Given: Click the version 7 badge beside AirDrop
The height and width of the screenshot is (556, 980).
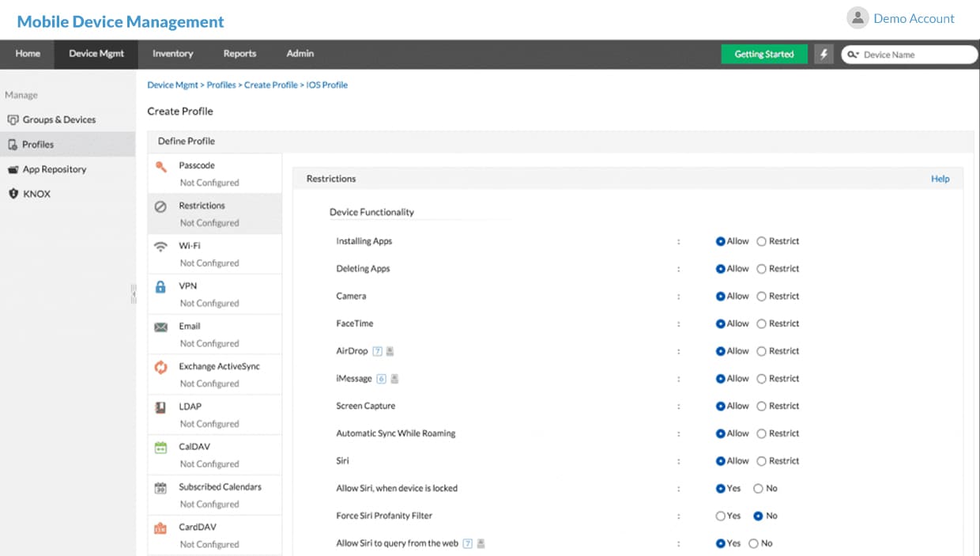Looking at the screenshot, I should tap(378, 351).
